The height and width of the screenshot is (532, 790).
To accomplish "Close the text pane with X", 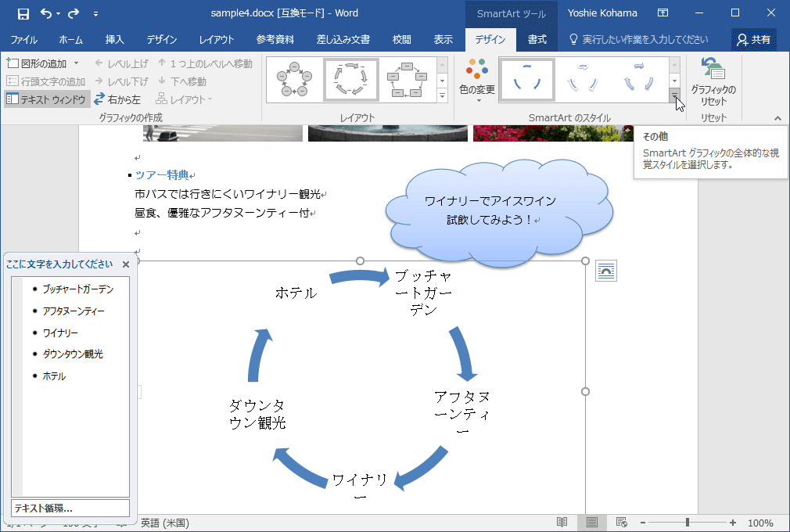I will 126,264.
